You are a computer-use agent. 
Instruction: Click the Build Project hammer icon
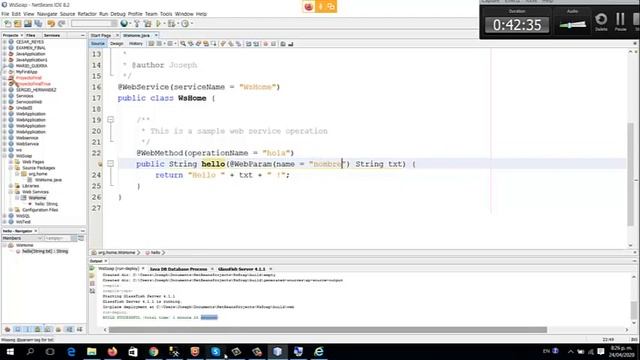coord(137,24)
